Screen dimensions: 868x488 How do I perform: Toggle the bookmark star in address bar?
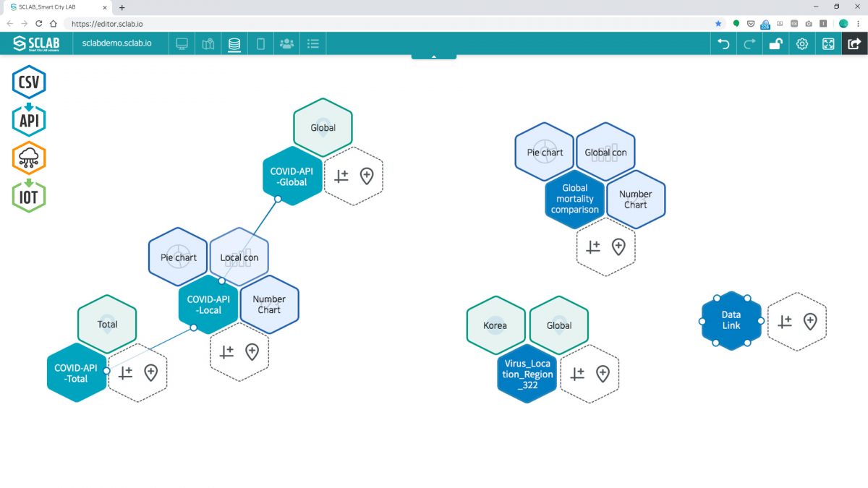coord(717,22)
